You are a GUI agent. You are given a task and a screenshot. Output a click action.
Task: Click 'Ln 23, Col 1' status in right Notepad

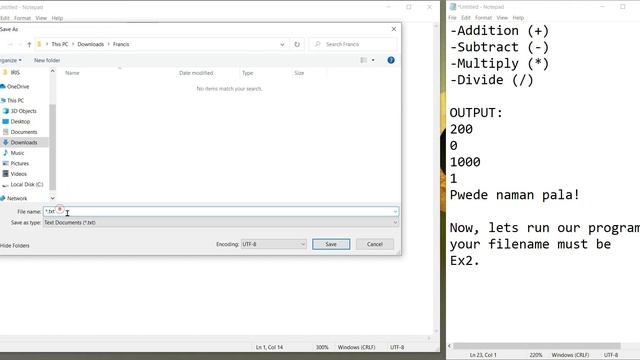483,355
